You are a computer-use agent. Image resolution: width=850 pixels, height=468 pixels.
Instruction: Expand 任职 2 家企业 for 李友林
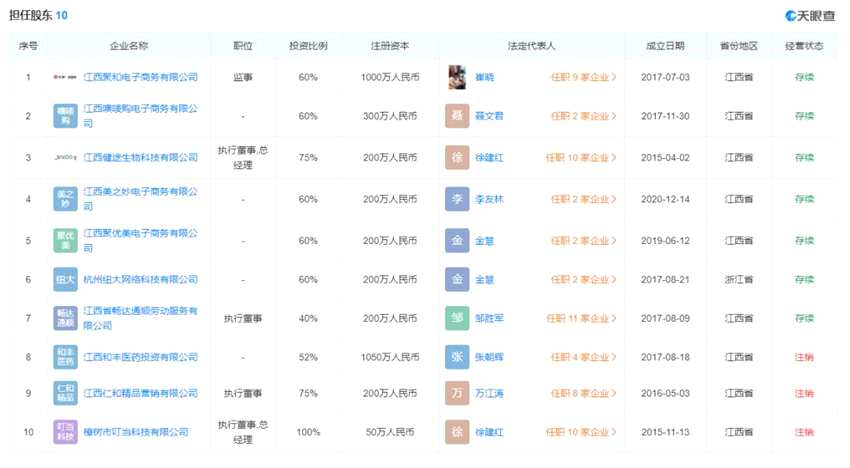583,199
